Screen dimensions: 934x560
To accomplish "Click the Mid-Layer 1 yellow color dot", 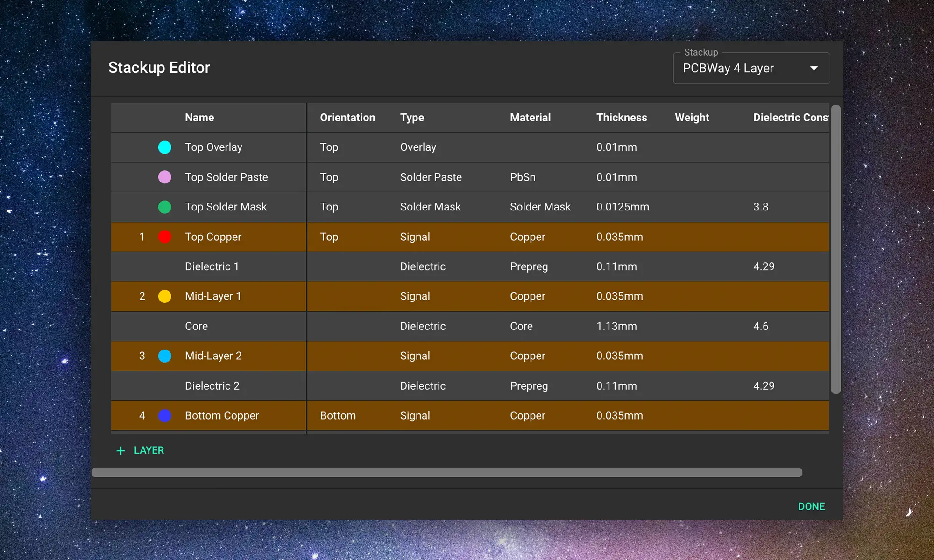I will (x=164, y=296).
